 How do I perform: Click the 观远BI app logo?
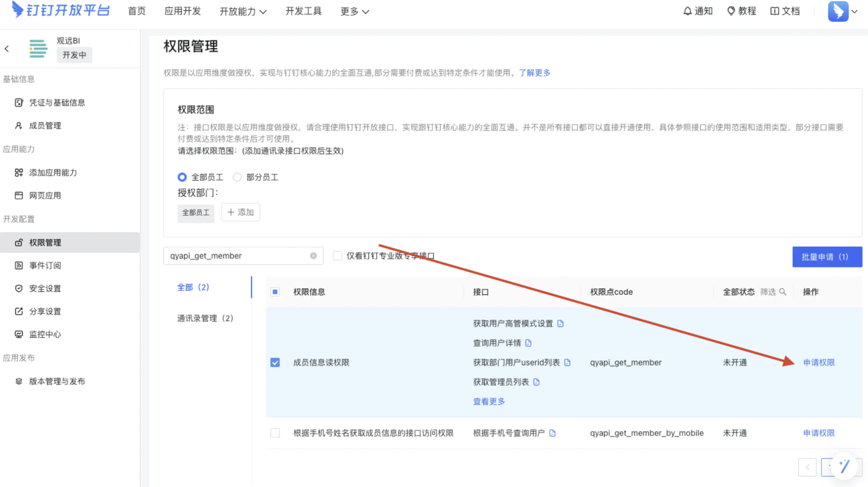point(38,48)
